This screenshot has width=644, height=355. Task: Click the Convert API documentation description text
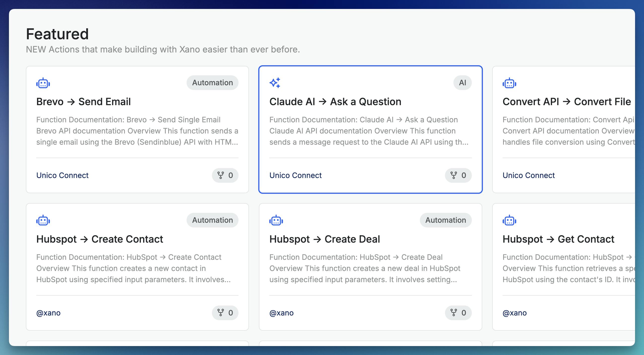[x=569, y=131]
